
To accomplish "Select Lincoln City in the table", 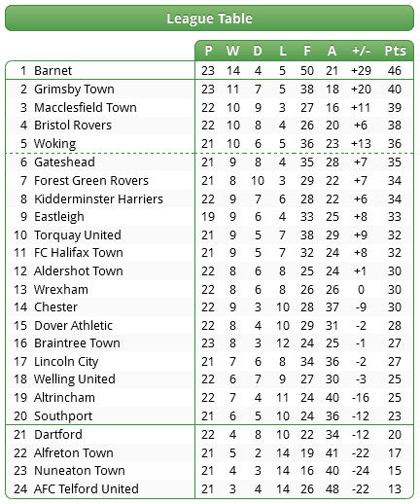I will [66, 361].
